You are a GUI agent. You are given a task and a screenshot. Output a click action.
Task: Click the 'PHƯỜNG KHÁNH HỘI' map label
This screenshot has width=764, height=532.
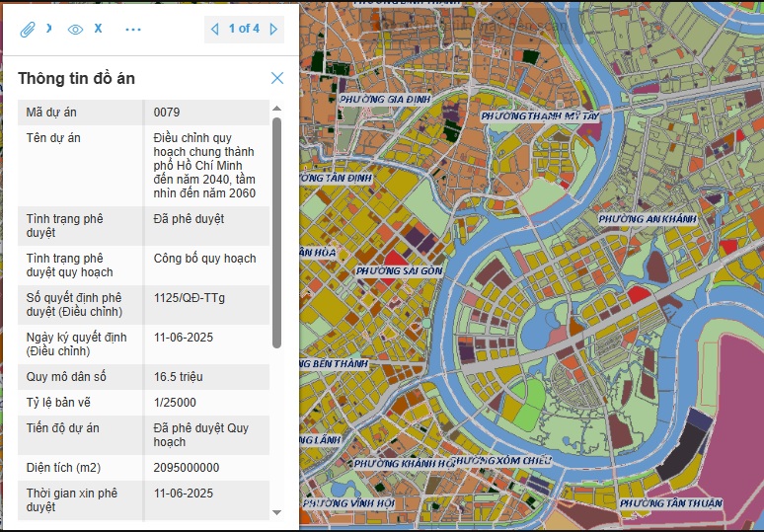coord(404,463)
